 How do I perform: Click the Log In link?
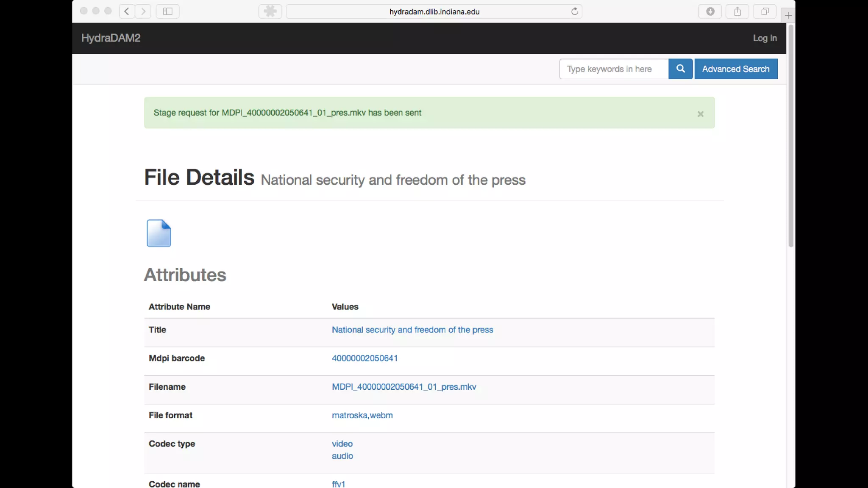765,38
